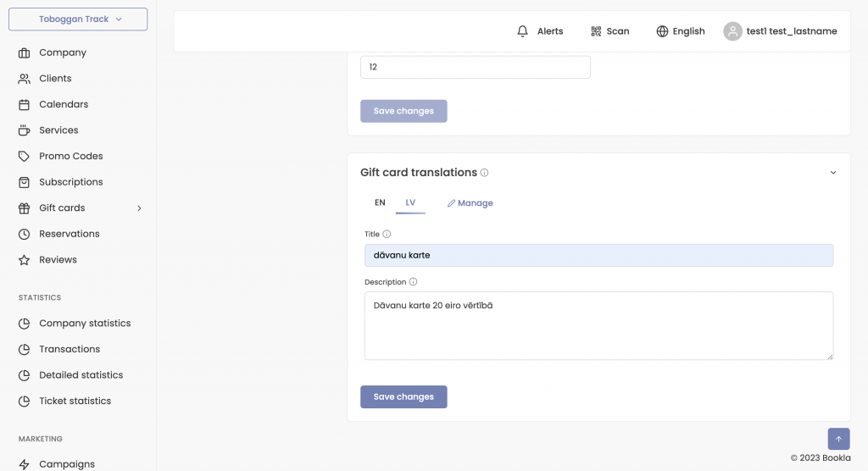Click the Title field info icon
This screenshot has width=868, height=471.
coord(387,234)
